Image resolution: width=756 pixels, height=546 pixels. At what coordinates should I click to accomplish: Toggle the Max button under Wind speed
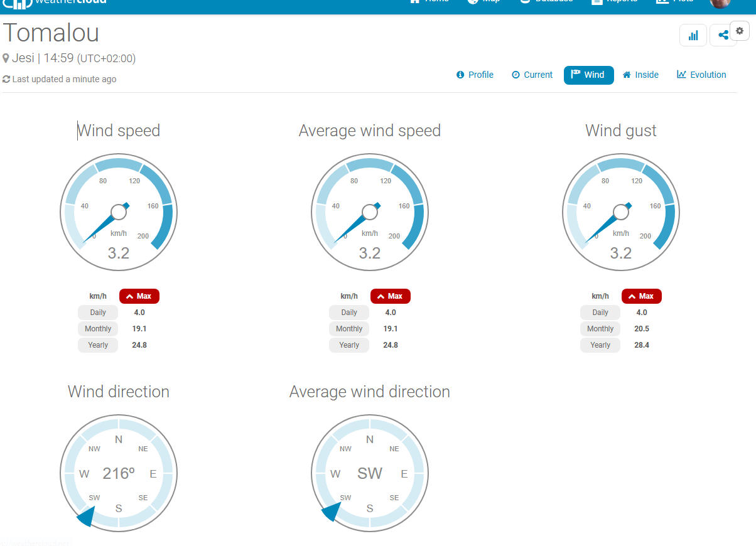(x=139, y=296)
